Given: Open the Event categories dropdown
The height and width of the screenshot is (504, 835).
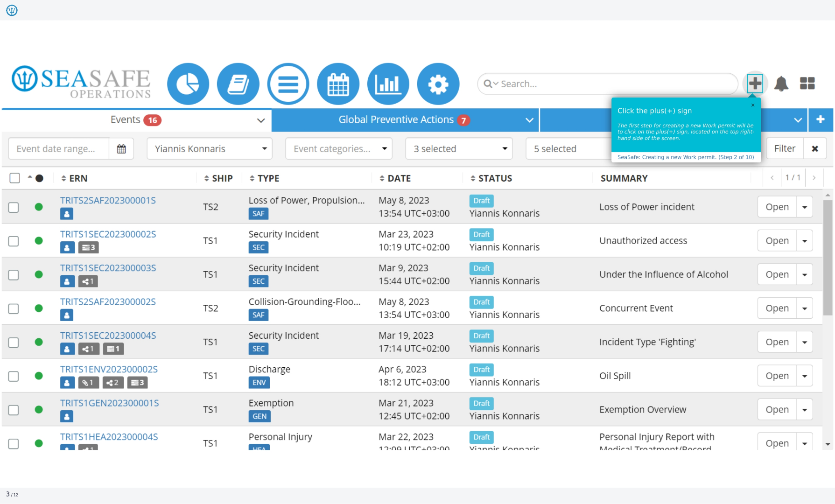Looking at the screenshot, I should [339, 149].
